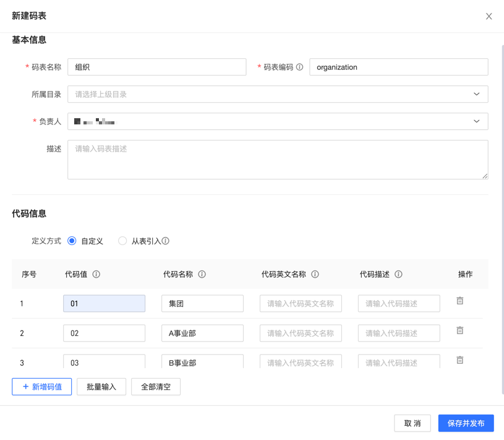504x440 pixels.
Task: Click code name field B事业部
Action: click(x=202, y=361)
